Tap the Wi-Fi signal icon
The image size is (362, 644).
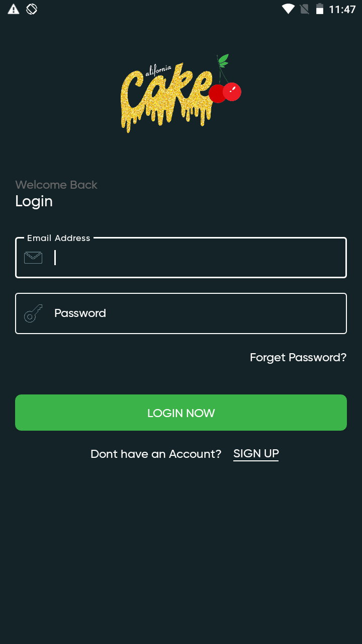point(288,9)
